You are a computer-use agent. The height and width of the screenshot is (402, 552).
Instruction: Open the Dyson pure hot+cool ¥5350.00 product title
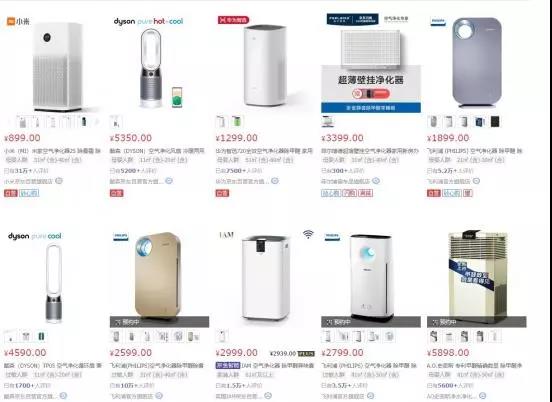[157, 151]
